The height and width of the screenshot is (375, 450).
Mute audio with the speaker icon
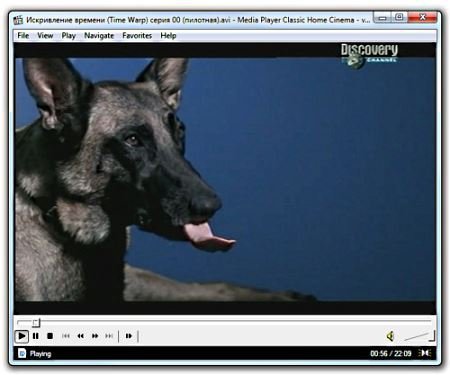coord(390,336)
